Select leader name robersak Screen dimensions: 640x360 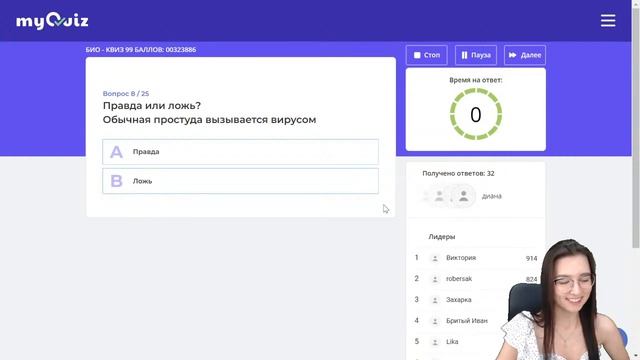pos(459,279)
